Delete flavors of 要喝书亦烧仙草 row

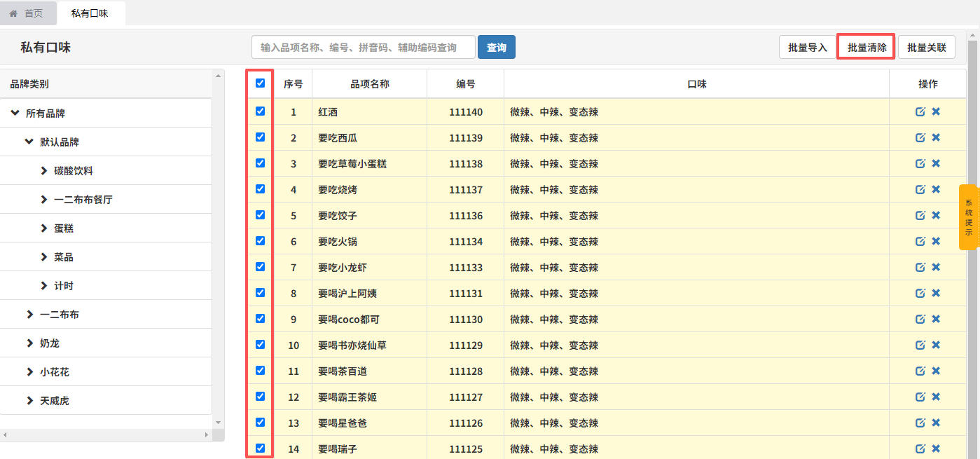936,345
